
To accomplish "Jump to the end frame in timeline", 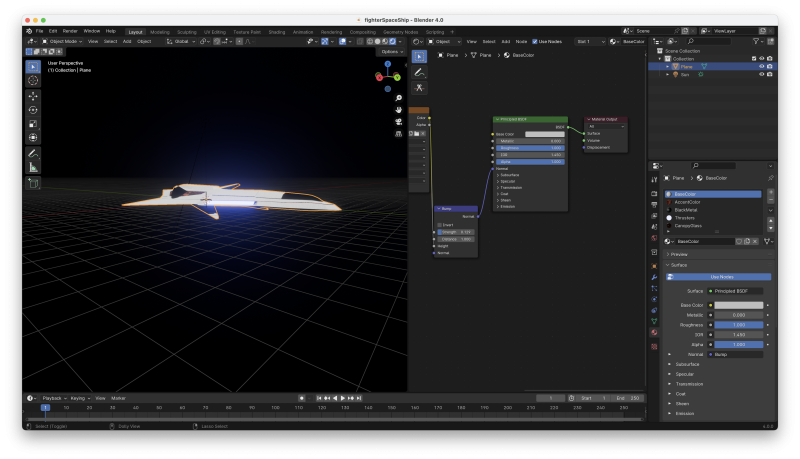I will point(359,398).
